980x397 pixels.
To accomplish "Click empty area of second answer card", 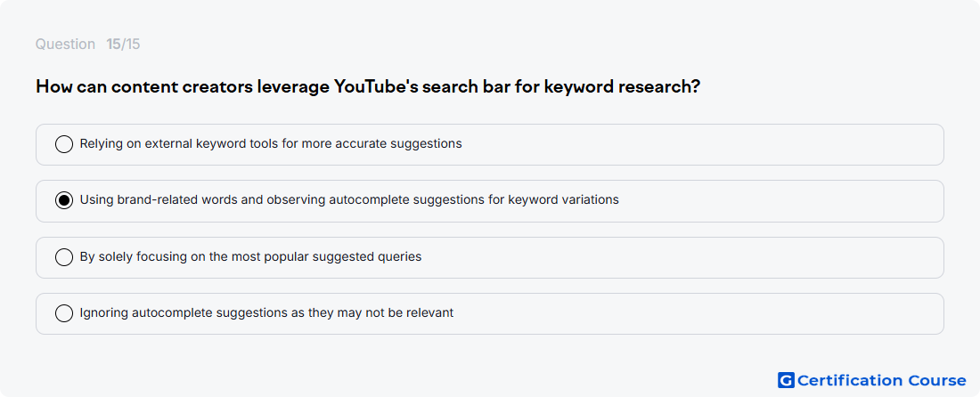I will (781, 201).
